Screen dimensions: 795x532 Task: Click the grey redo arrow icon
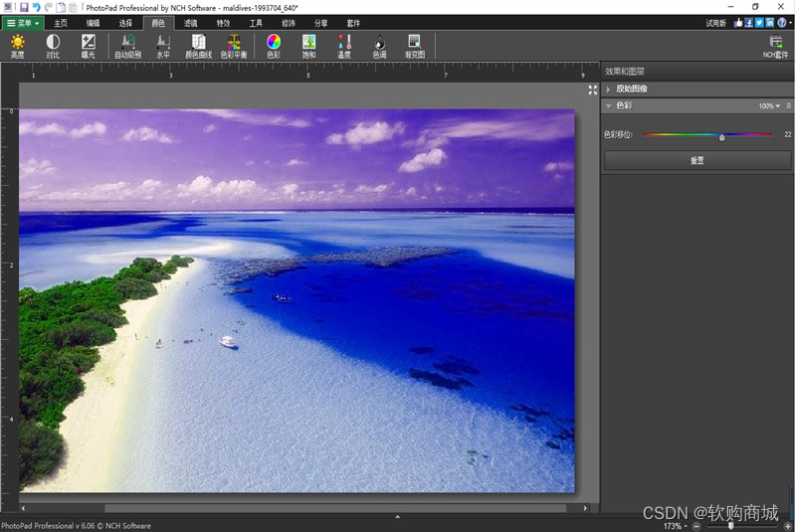tap(48, 7)
